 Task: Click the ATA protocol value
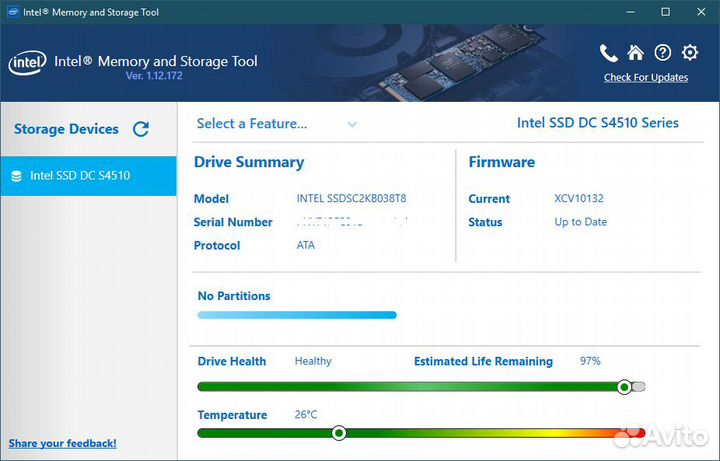click(x=305, y=245)
